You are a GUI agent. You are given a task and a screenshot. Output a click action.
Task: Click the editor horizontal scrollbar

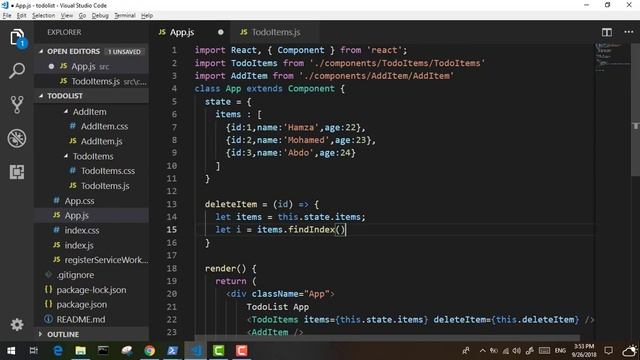[387, 338]
